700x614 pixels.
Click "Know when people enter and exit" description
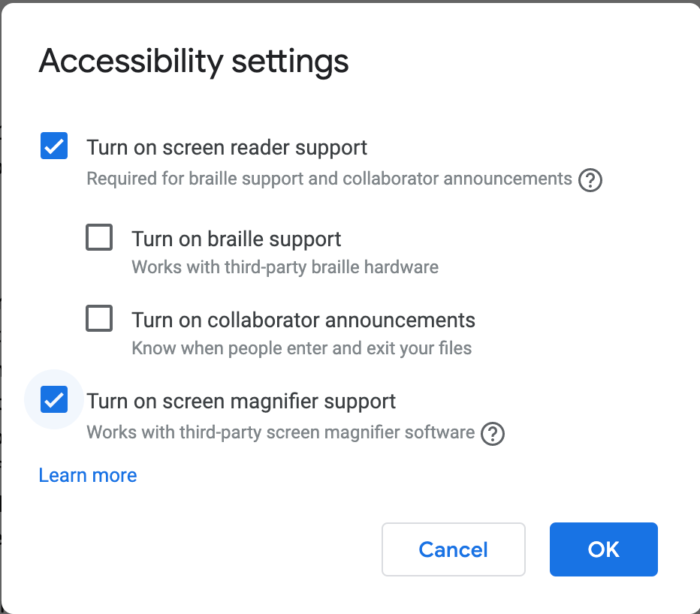pyautogui.click(x=301, y=348)
